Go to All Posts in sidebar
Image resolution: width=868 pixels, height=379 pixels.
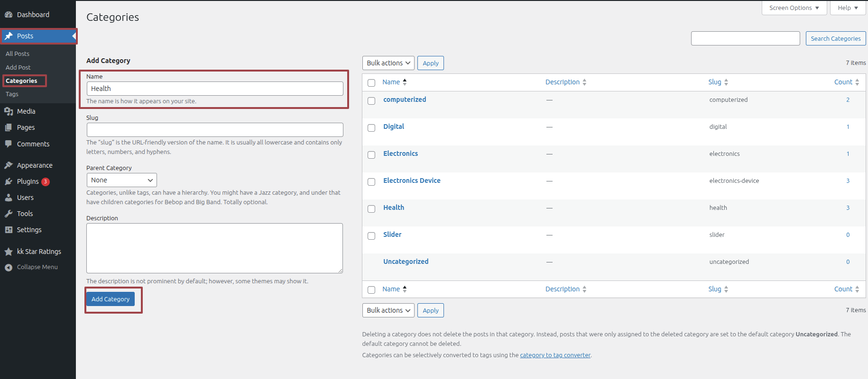click(x=18, y=54)
